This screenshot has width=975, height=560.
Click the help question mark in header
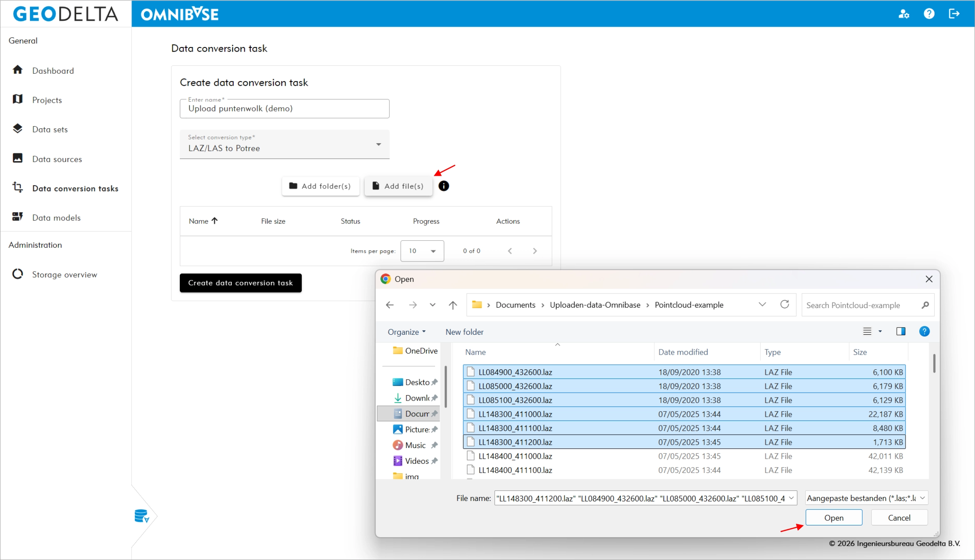(x=929, y=14)
